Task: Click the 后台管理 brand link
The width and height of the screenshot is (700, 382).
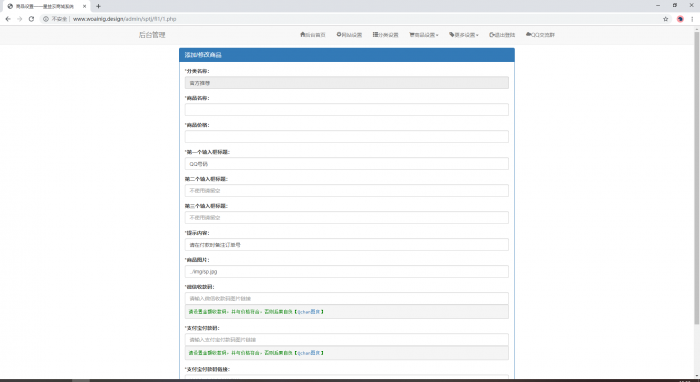Action: (152, 35)
